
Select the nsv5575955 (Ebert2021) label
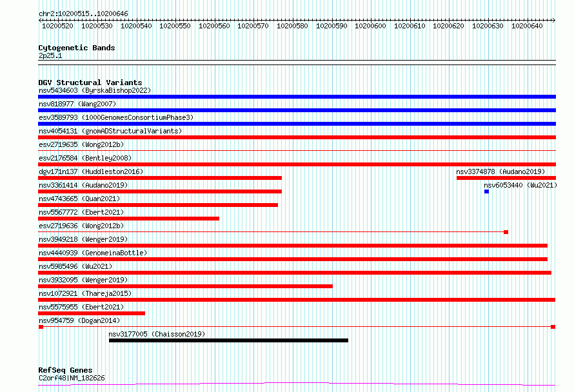[x=81, y=307]
